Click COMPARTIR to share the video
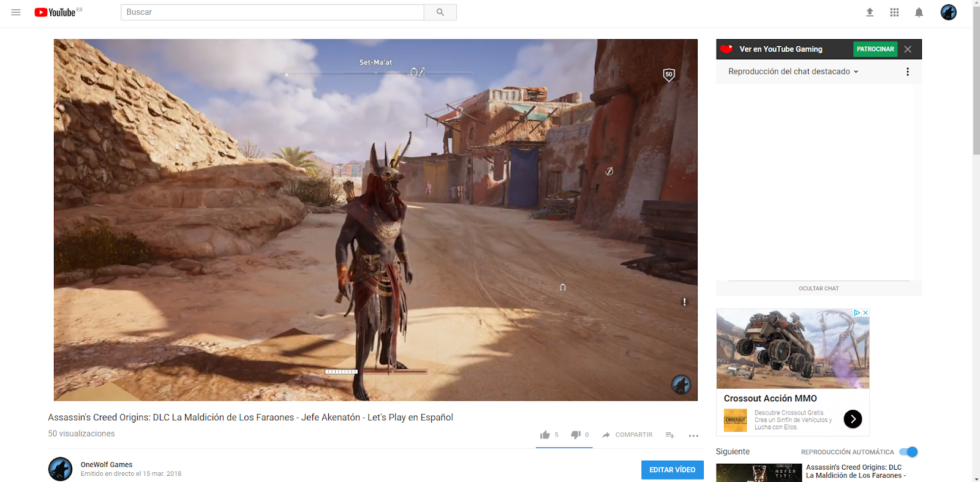Viewport: 980px width, 482px height. 627,435
